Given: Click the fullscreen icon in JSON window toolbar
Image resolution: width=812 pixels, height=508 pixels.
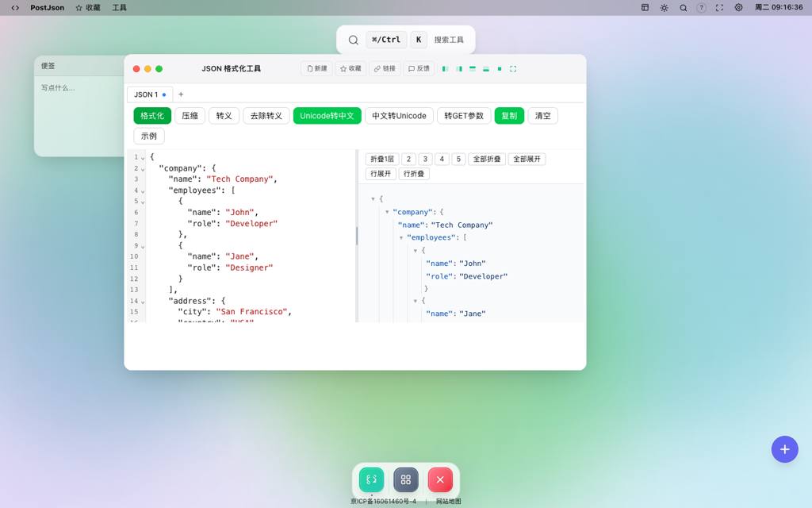Looking at the screenshot, I should [x=513, y=68].
